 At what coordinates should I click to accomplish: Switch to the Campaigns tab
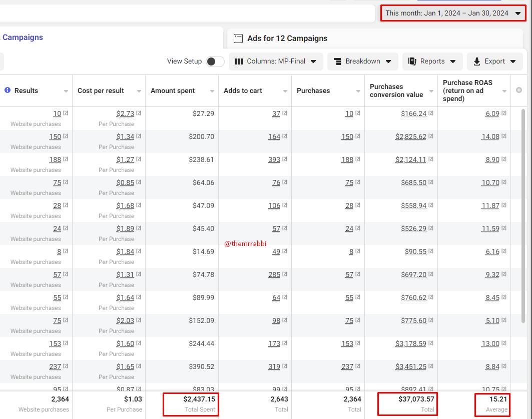tap(23, 37)
